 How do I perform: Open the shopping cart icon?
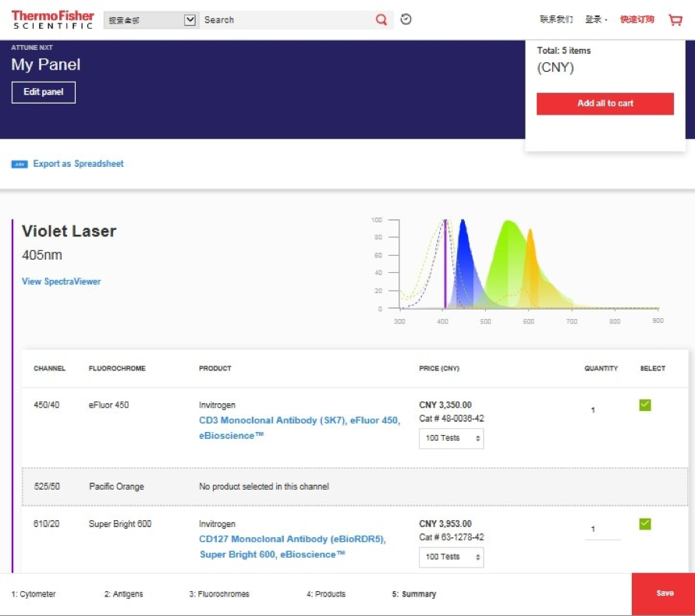click(x=675, y=20)
